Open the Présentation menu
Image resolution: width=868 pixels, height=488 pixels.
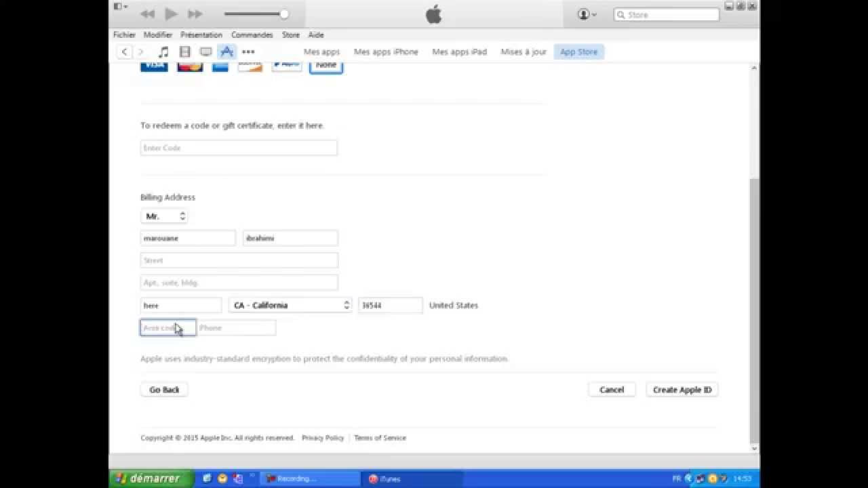tap(201, 35)
